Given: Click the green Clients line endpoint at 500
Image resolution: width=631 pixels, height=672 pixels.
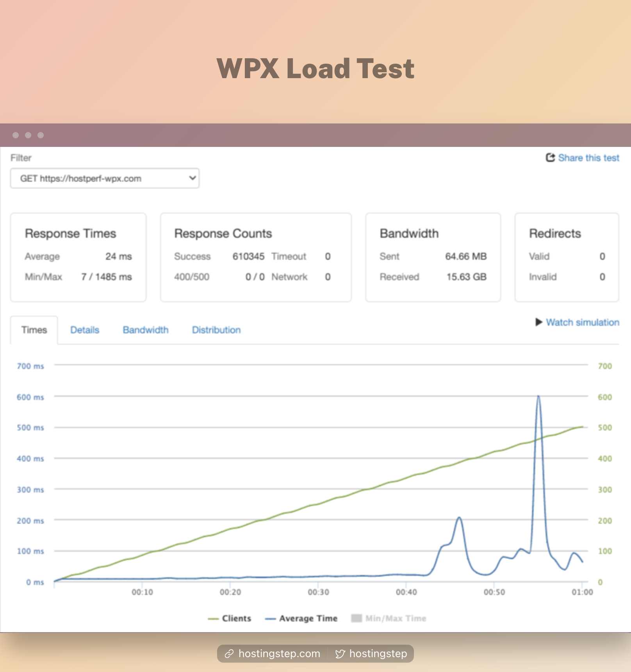Looking at the screenshot, I should pyautogui.click(x=582, y=427).
